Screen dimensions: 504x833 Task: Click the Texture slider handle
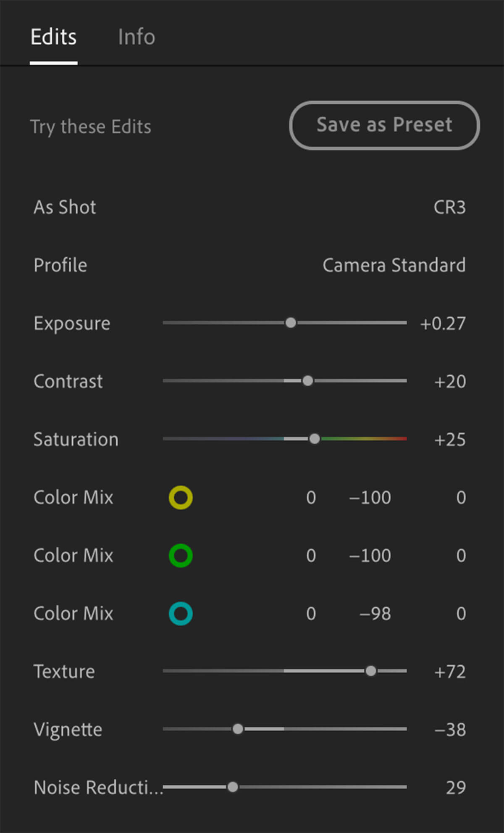(371, 671)
